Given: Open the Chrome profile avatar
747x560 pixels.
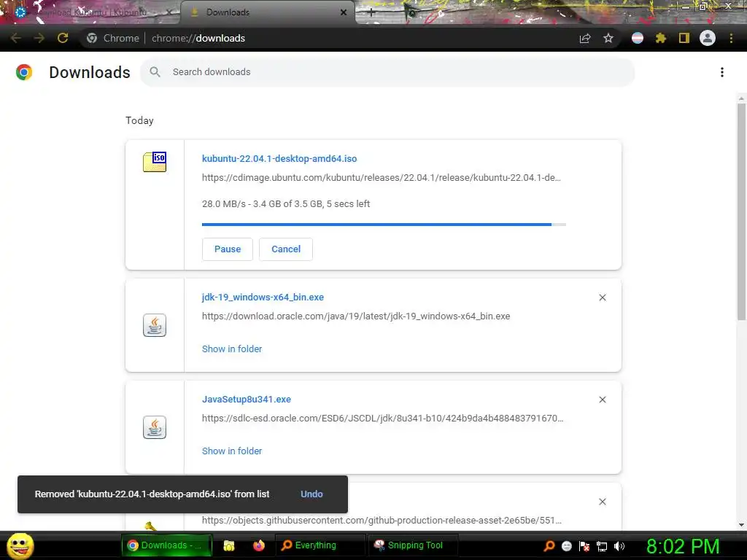Looking at the screenshot, I should click(x=708, y=38).
